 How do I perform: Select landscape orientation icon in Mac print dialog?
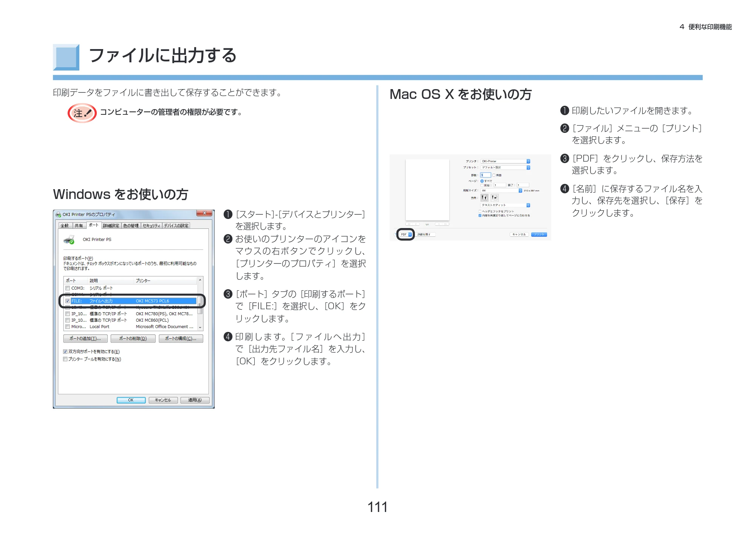pyautogui.click(x=495, y=197)
